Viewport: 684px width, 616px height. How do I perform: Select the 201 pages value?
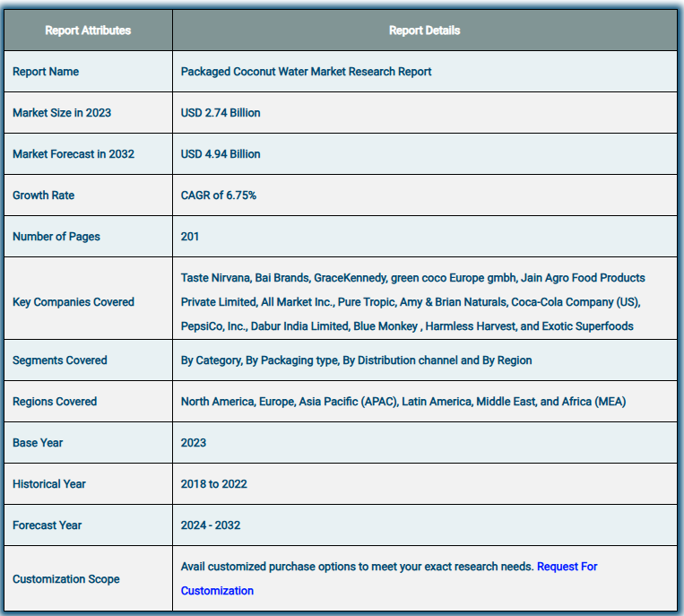190,237
